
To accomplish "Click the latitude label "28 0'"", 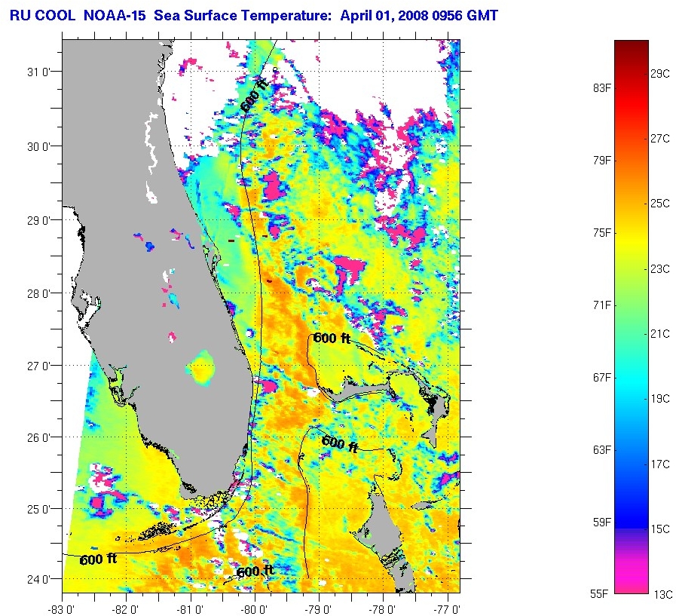I will (x=38, y=293).
